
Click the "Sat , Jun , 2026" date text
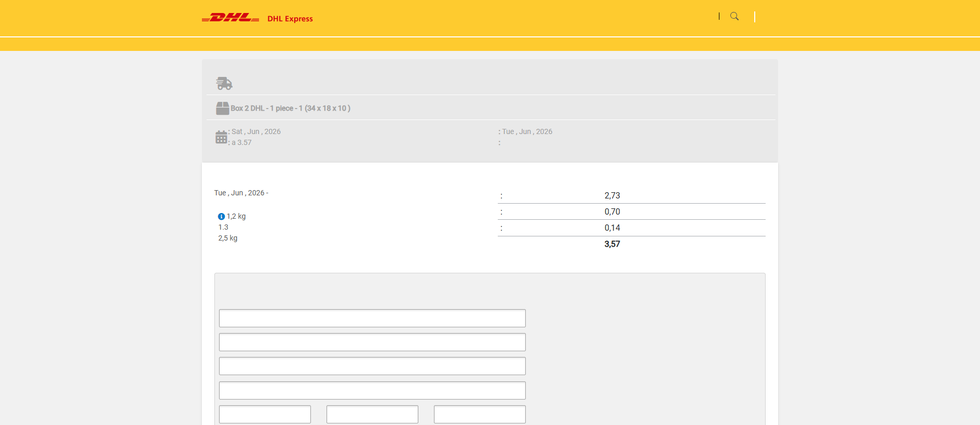coord(256,131)
